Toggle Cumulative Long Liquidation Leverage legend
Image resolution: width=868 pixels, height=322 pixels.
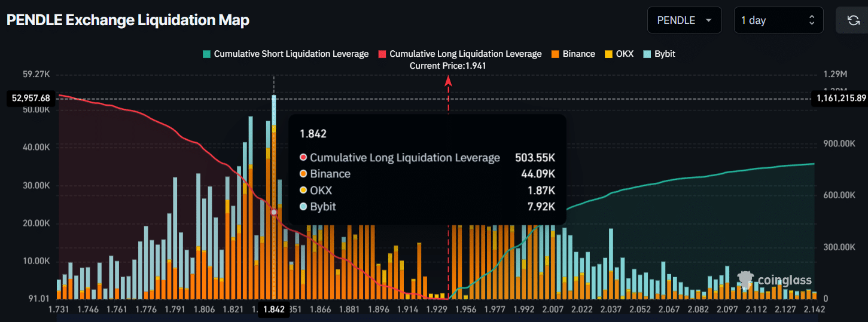(x=465, y=54)
